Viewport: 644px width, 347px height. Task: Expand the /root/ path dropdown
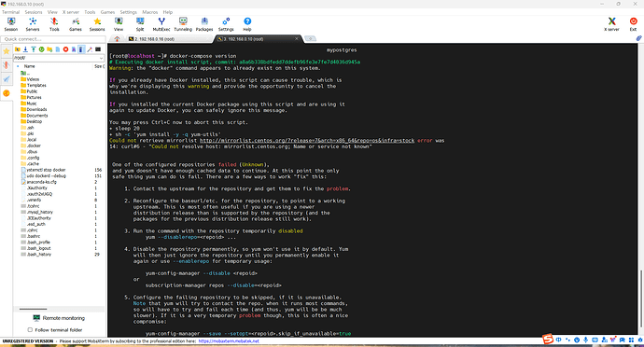(x=101, y=58)
